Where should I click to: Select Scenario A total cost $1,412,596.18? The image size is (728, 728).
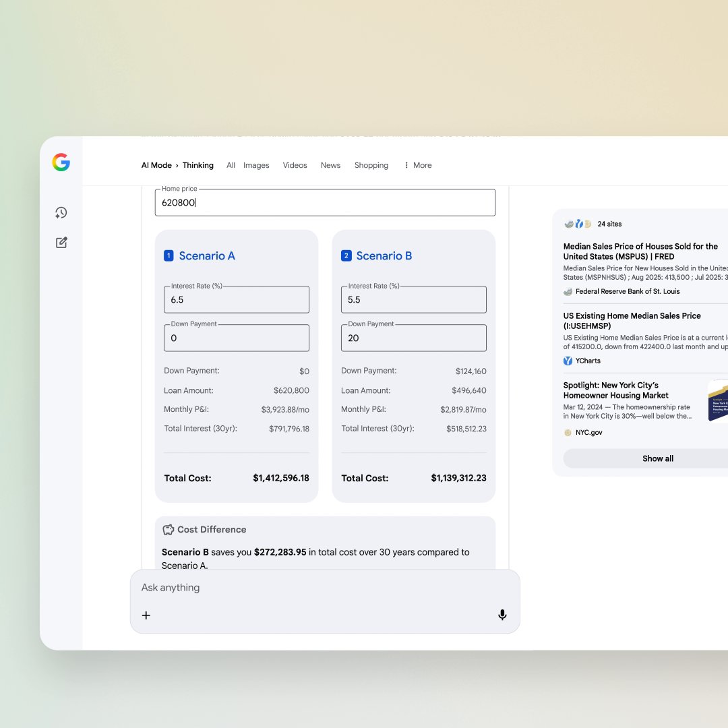tap(281, 478)
